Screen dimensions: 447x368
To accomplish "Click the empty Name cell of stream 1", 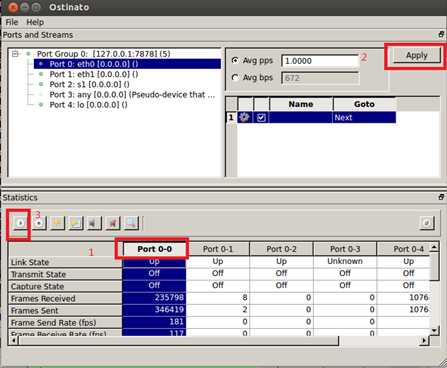I will click(x=301, y=117).
